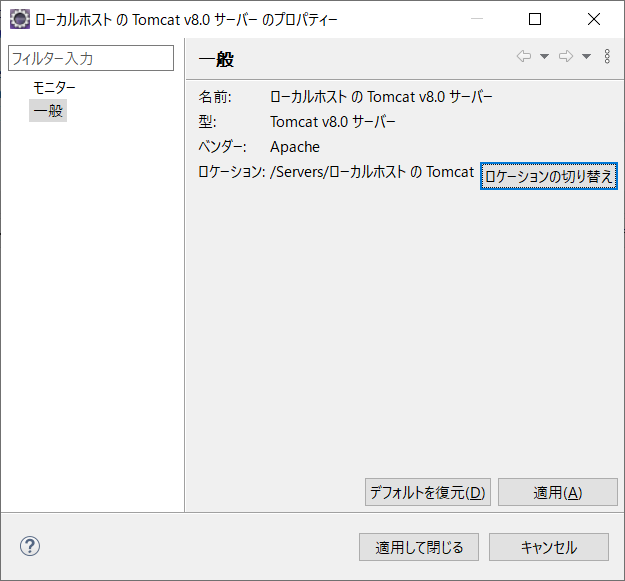Click the 名前 value ローカルホスト の Tomcat v8.0 サーバー
The width and height of the screenshot is (625, 581).
381,97
